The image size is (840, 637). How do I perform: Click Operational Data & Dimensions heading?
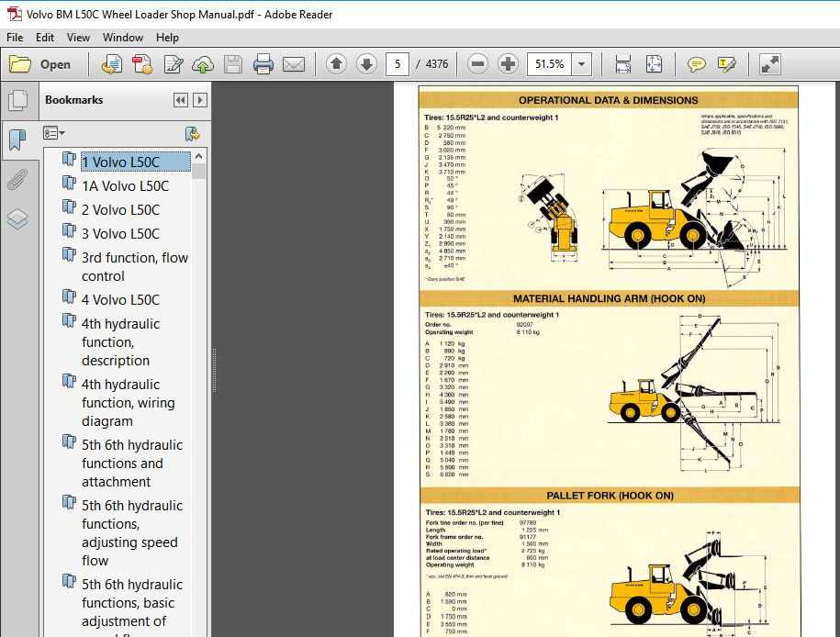[608, 100]
